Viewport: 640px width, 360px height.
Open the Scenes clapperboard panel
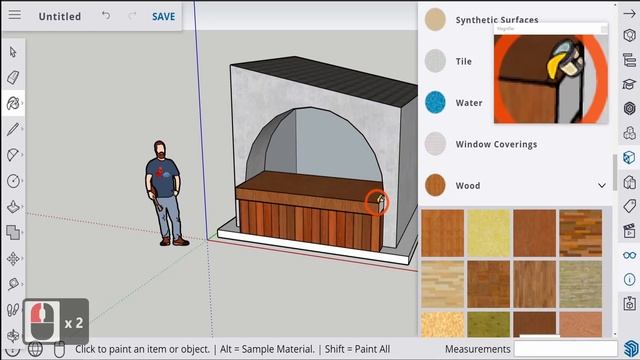point(629,231)
